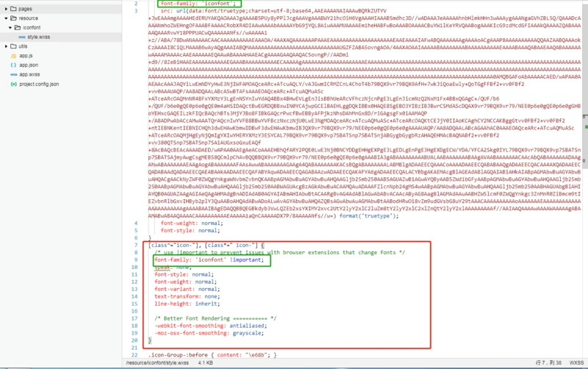
Task: Open the app.json file
Action: tap(29, 65)
